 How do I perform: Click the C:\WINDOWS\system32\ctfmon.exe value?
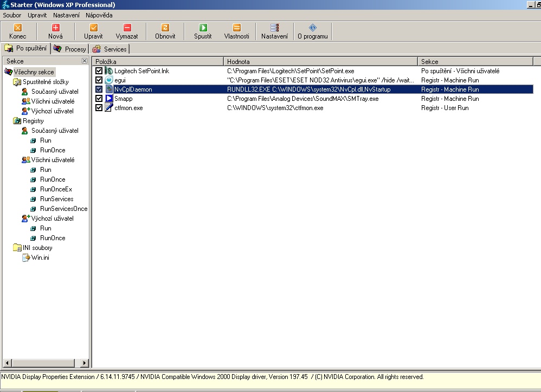[275, 108]
